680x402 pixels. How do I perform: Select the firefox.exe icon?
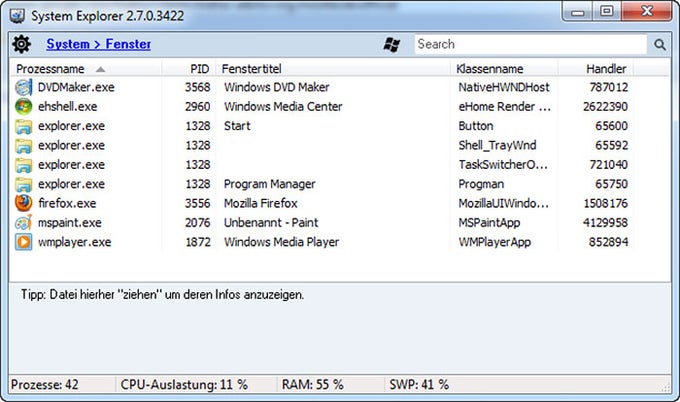pos(23,203)
